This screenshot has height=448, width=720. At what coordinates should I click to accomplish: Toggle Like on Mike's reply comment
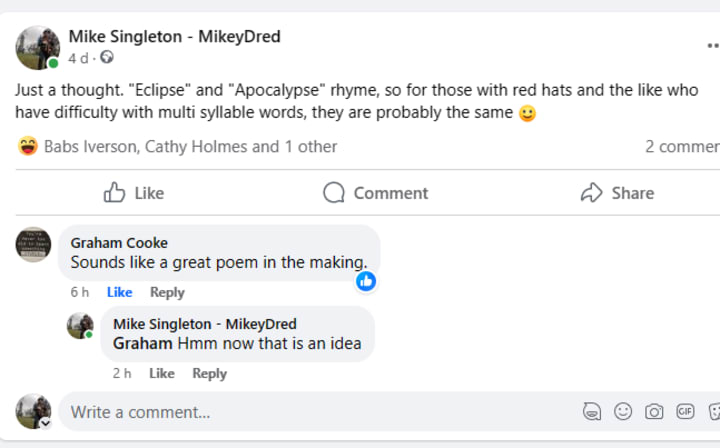161,373
